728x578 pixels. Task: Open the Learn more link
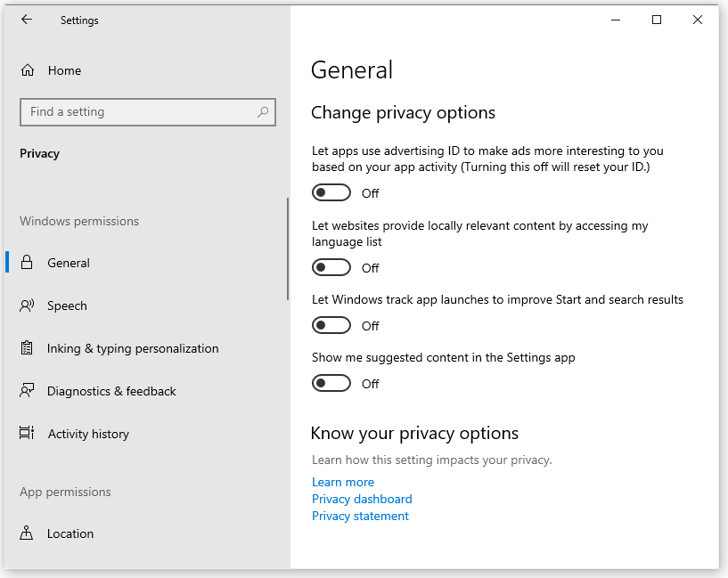click(x=343, y=482)
